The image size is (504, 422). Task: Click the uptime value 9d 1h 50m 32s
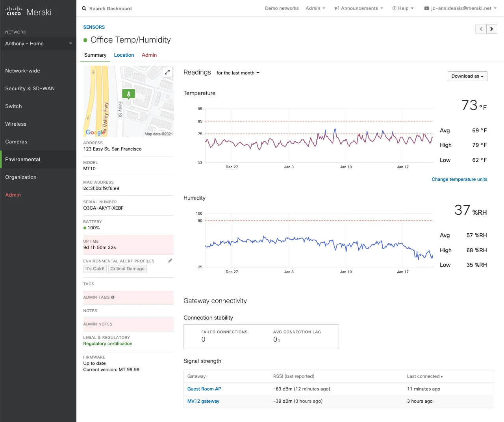pos(100,247)
